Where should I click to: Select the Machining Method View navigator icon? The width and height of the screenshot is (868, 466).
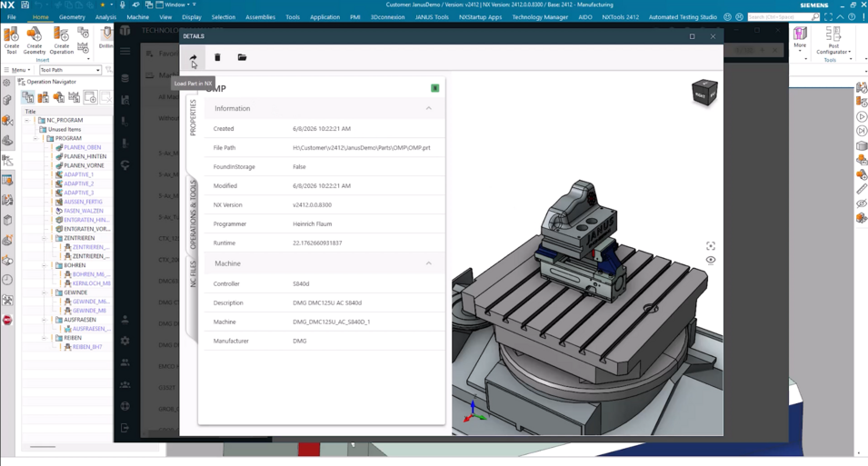point(75,98)
